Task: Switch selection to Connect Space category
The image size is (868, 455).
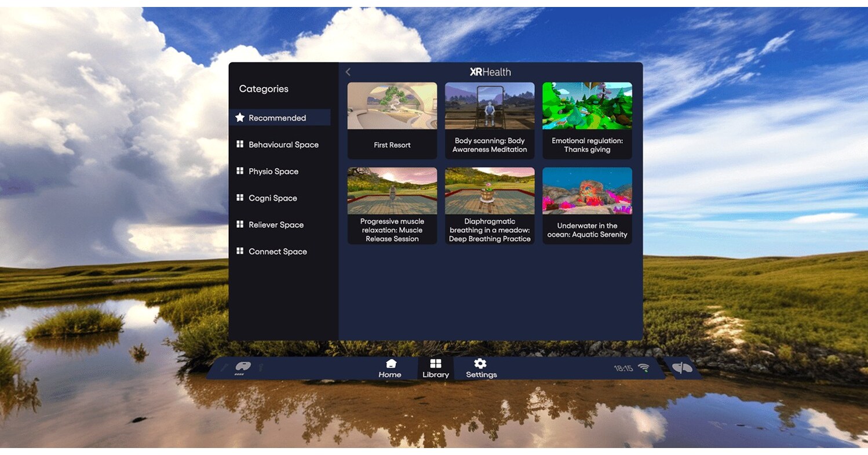Action: (x=278, y=251)
